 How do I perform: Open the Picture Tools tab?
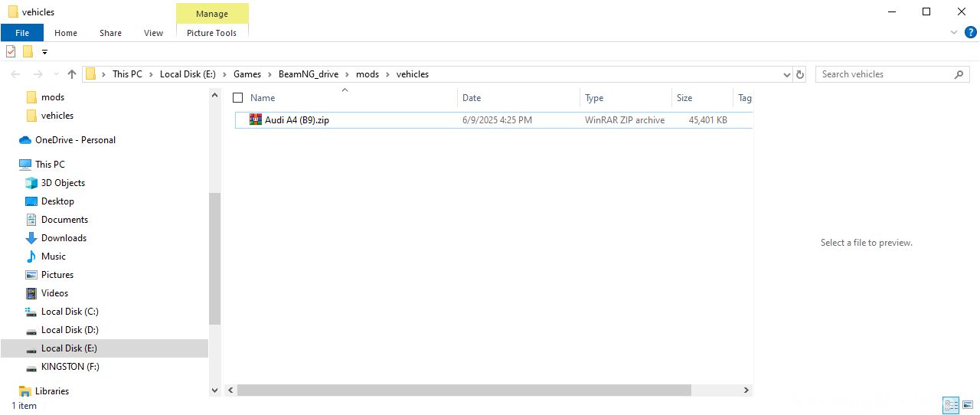[x=212, y=33]
